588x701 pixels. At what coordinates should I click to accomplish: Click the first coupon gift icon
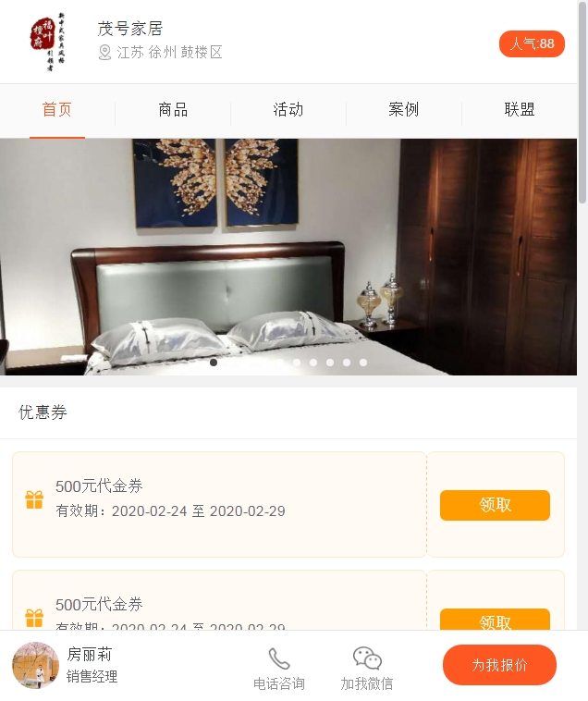pyautogui.click(x=34, y=500)
